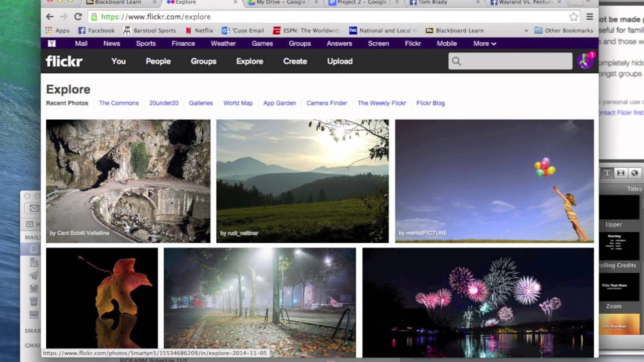The image size is (644, 362).
Task: Open the foggy street lamp photo
Action: (260, 302)
